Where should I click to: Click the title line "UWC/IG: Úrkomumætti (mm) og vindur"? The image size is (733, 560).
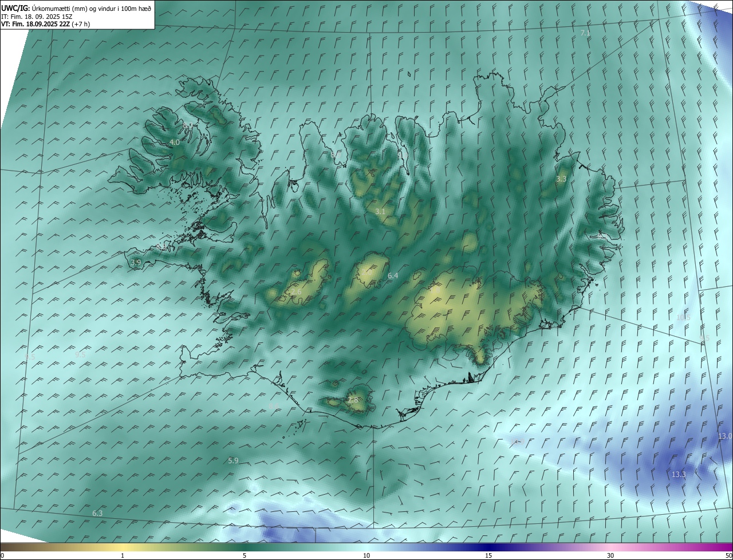point(77,8)
